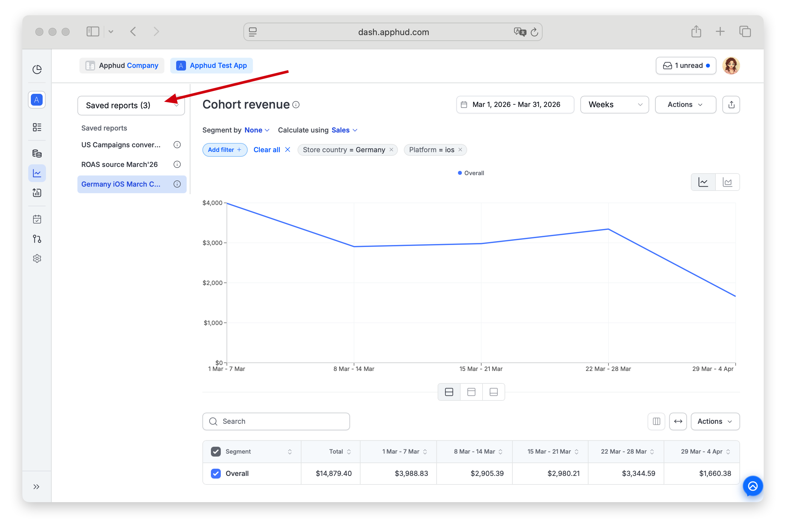786x532 pixels.
Task: Open the pie chart overview sidebar icon
Action: click(37, 69)
